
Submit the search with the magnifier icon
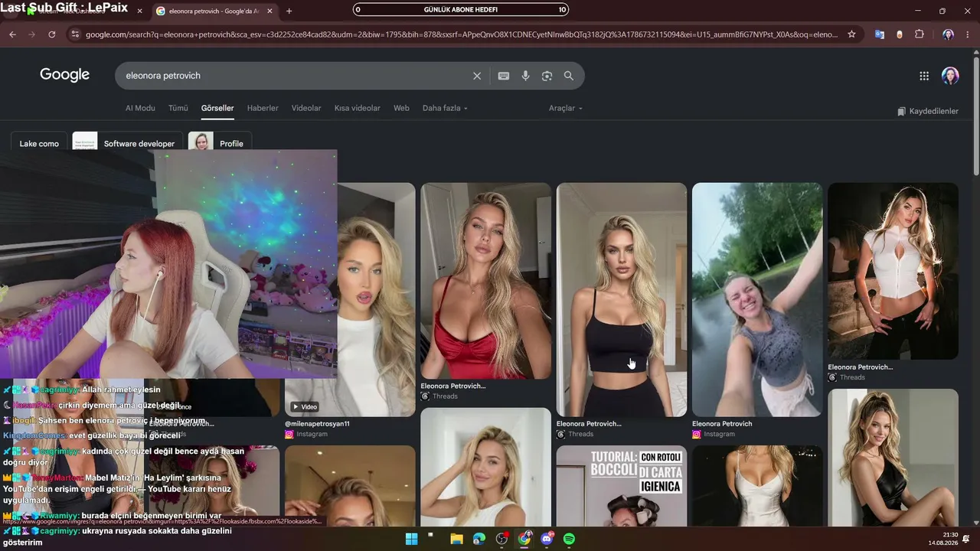click(568, 76)
